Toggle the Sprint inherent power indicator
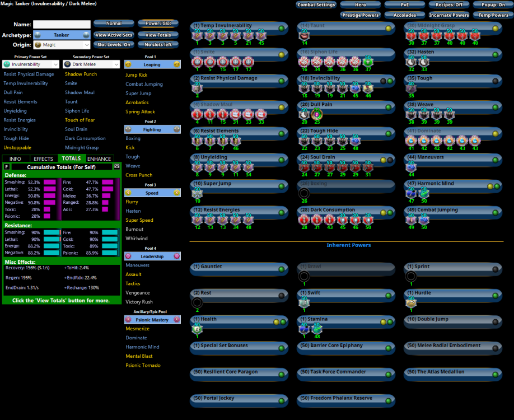Viewport: 514px width, 420px height. click(x=495, y=269)
